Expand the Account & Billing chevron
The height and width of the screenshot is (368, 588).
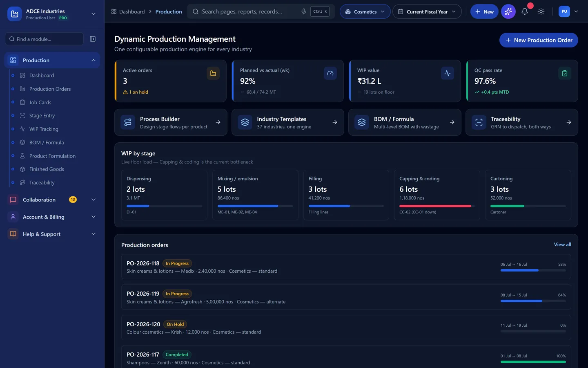point(94,217)
